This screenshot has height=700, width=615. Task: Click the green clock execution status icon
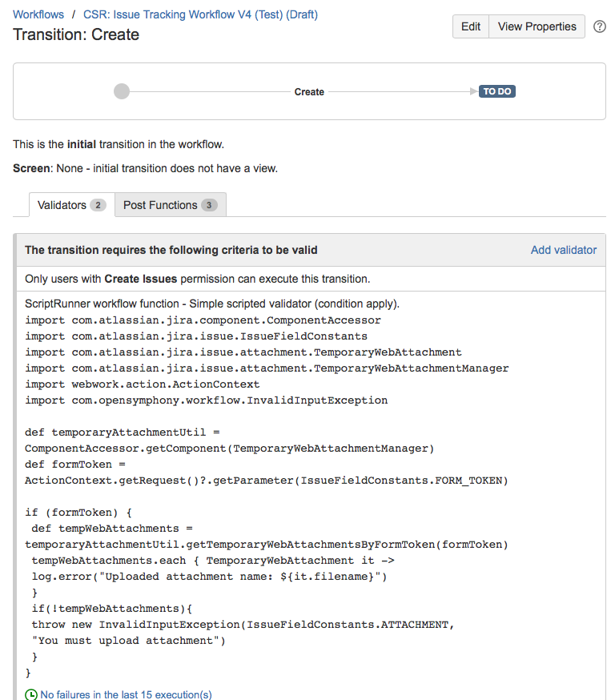pyautogui.click(x=31, y=694)
